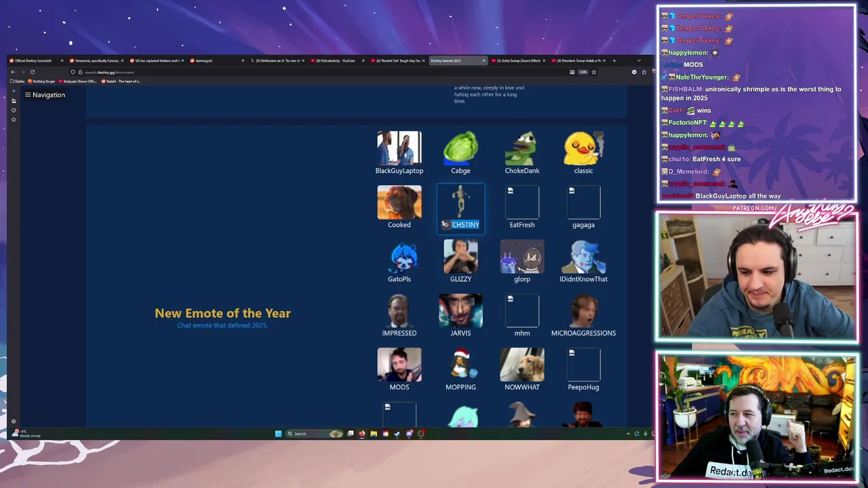Choose the EatFresh emote placeholder
The image size is (868, 488).
click(x=522, y=207)
